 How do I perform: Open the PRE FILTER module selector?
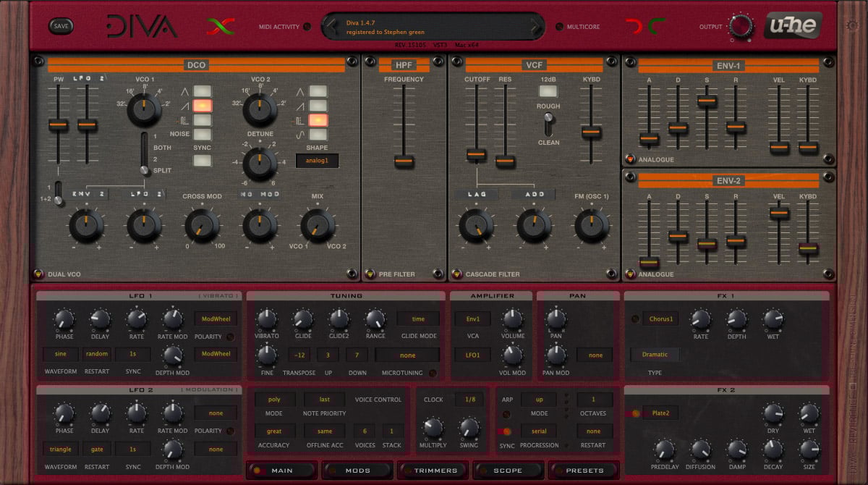(x=370, y=274)
